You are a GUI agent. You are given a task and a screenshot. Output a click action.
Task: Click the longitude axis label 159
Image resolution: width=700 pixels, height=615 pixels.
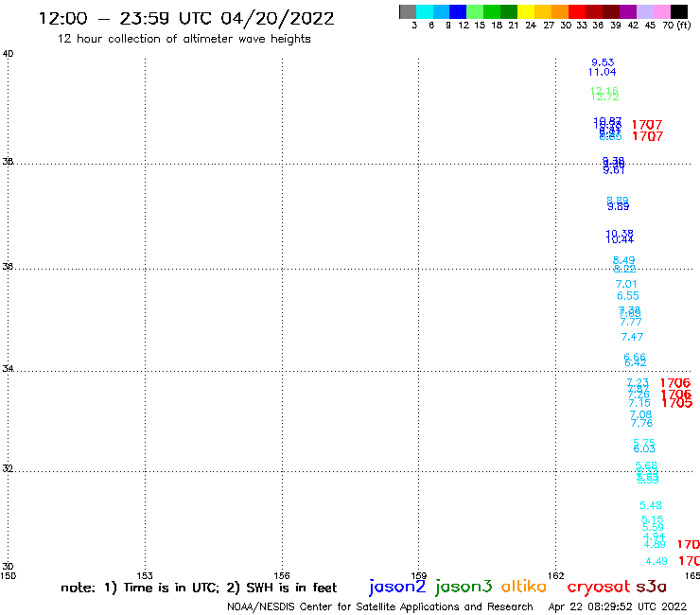[419, 575]
